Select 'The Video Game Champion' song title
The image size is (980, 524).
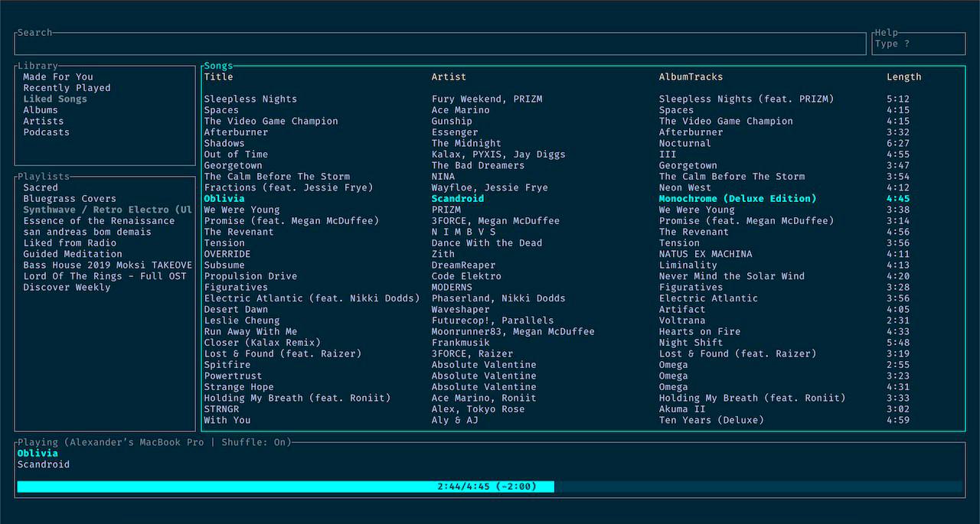[x=271, y=121]
